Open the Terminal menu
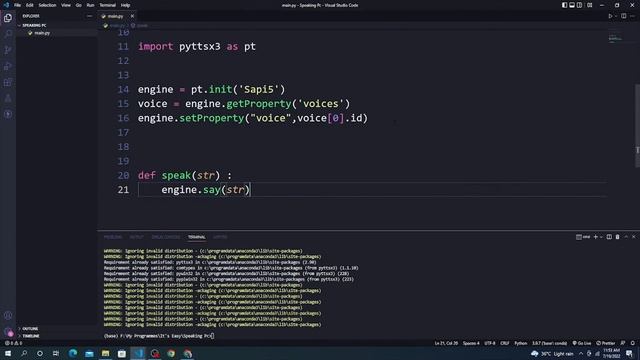640x360 pixels. pyautogui.click(x=107, y=5)
